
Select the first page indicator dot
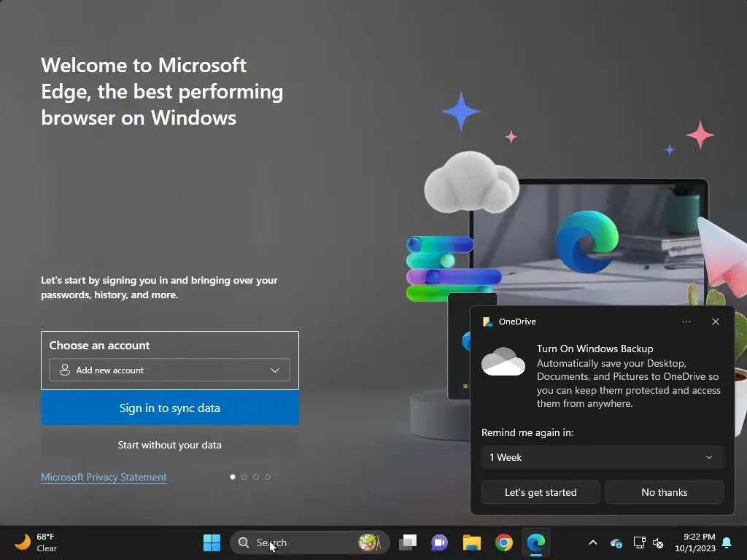click(233, 477)
